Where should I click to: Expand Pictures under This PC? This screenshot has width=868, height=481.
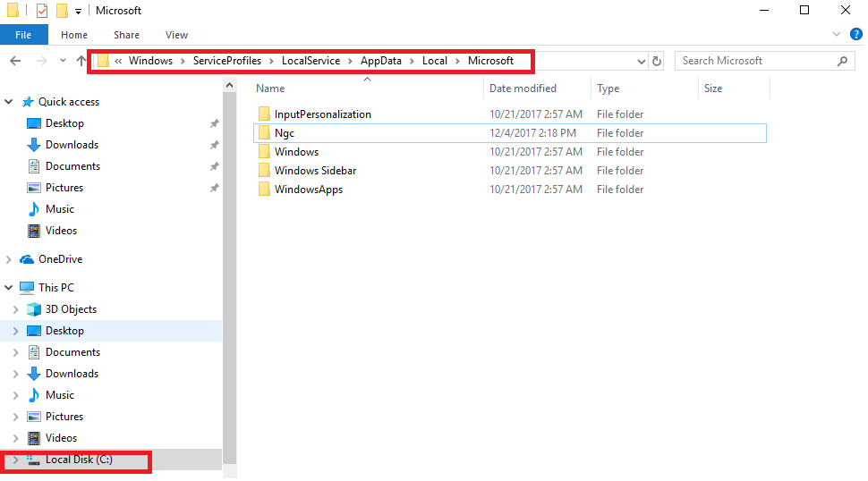(16, 417)
